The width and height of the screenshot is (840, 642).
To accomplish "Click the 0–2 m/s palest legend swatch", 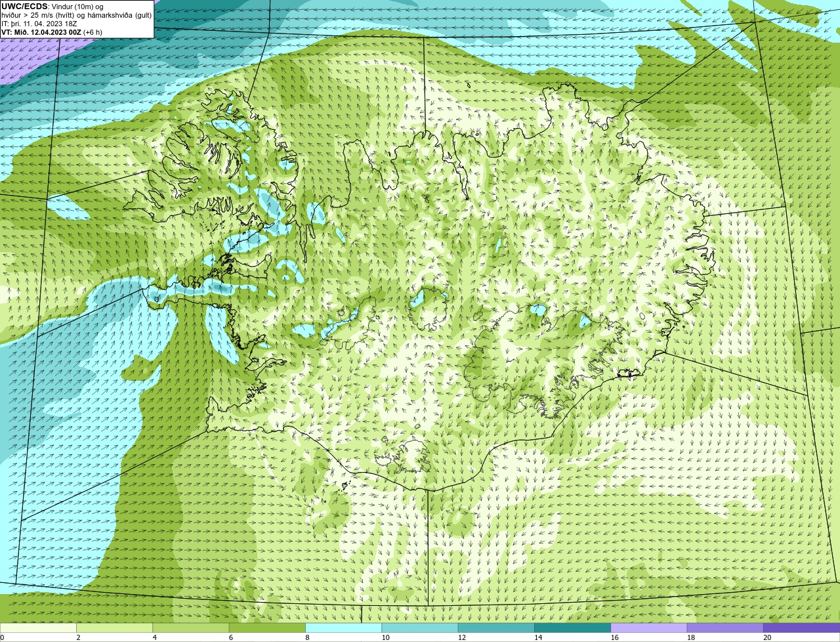I will [38, 628].
